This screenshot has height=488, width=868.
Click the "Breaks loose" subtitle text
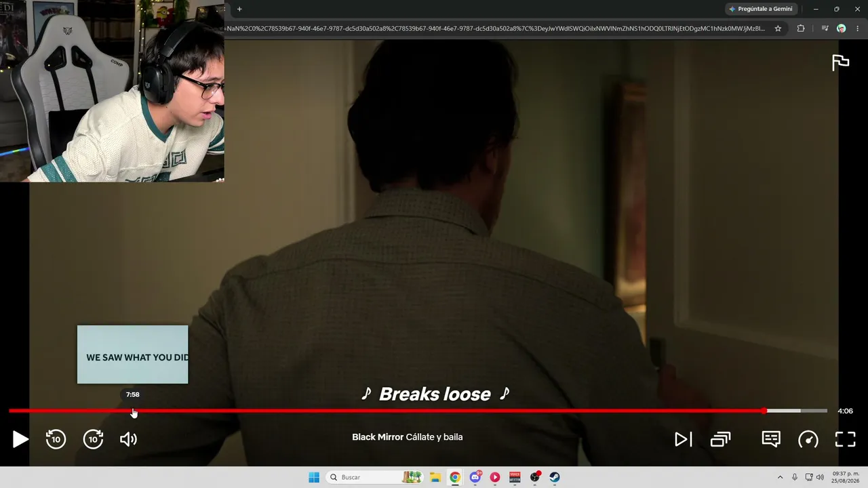coord(435,394)
